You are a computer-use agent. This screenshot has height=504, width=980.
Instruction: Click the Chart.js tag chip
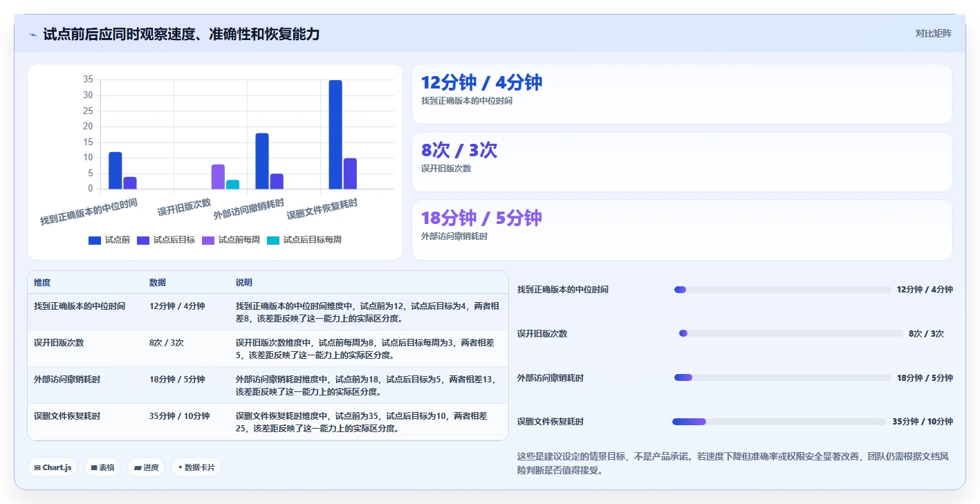[x=53, y=467]
